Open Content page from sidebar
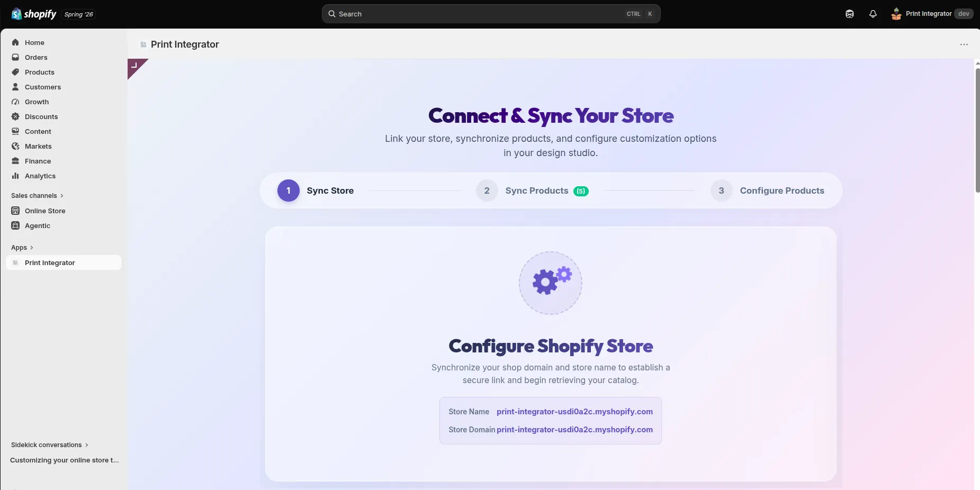Viewport: 980px width, 490px height. pyautogui.click(x=64, y=131)
